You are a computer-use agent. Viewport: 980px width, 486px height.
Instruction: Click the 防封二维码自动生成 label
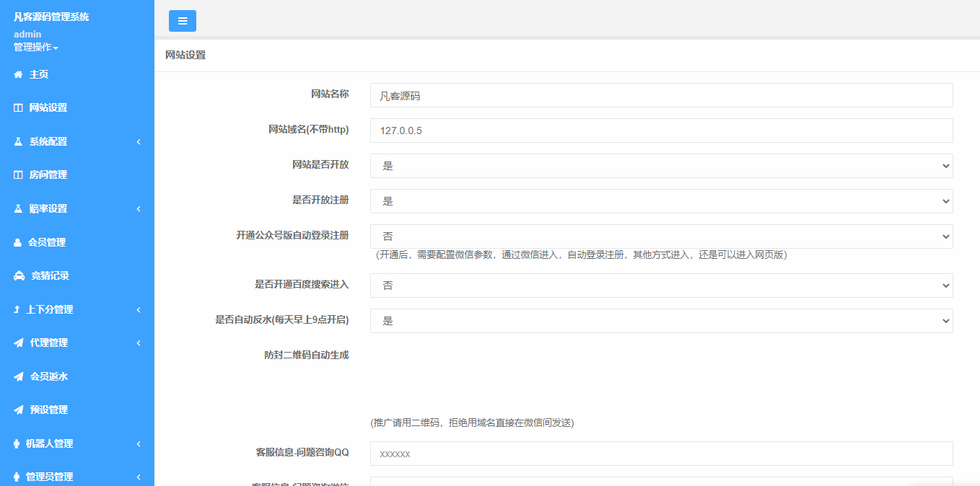[x=307, y=355]
